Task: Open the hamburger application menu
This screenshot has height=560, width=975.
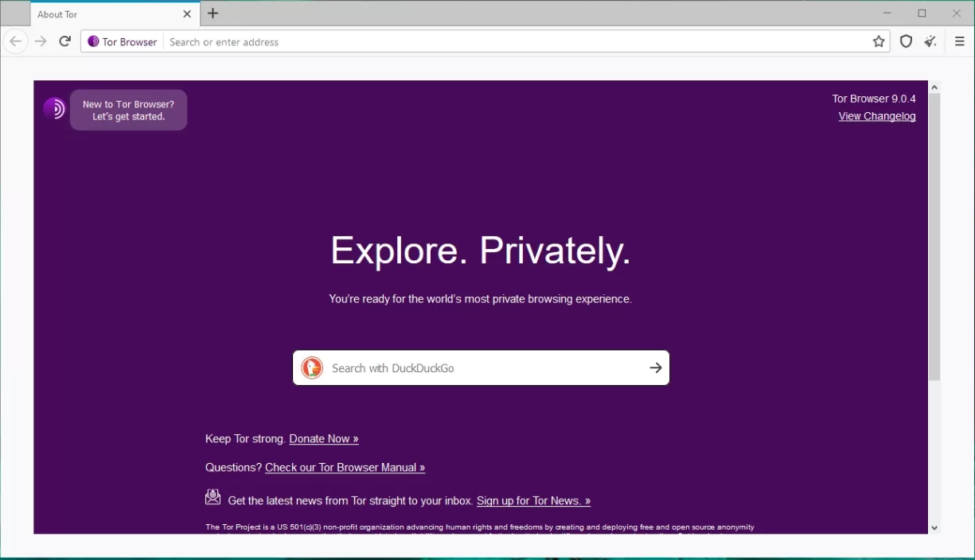Action: [959, 41]
